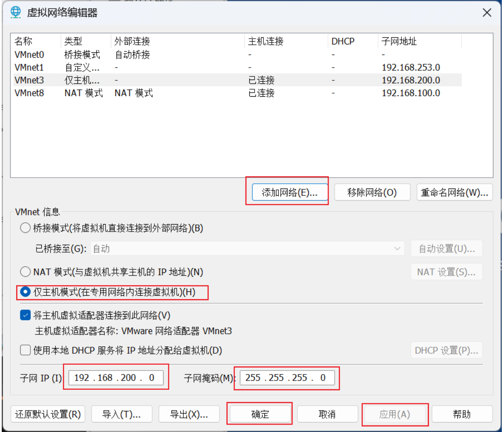The width and height of the screenshot is (504, 432).
Task: Click the globe icon in title bar
Action: [15, 12]
